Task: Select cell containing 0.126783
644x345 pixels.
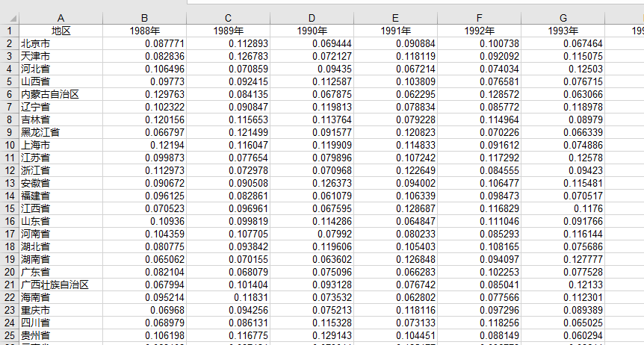Action: [x=228, y=56]
